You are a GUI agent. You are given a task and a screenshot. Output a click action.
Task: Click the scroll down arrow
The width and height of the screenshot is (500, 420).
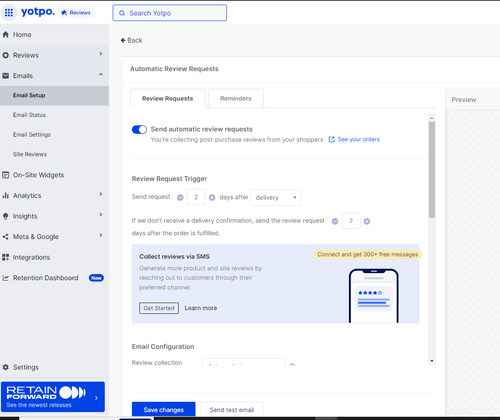pyautogui.click(x=432, y=361)
